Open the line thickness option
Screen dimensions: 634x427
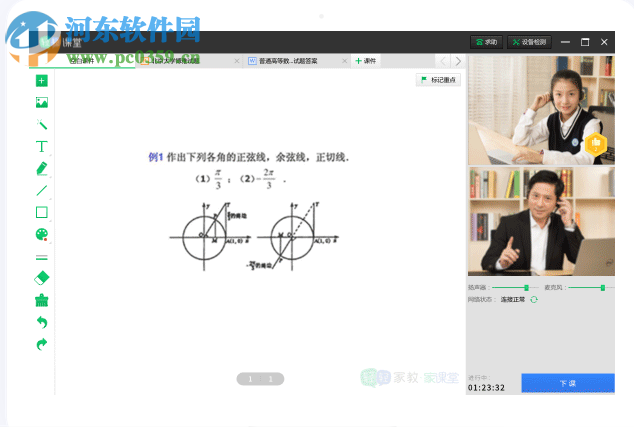click(42, 257)
